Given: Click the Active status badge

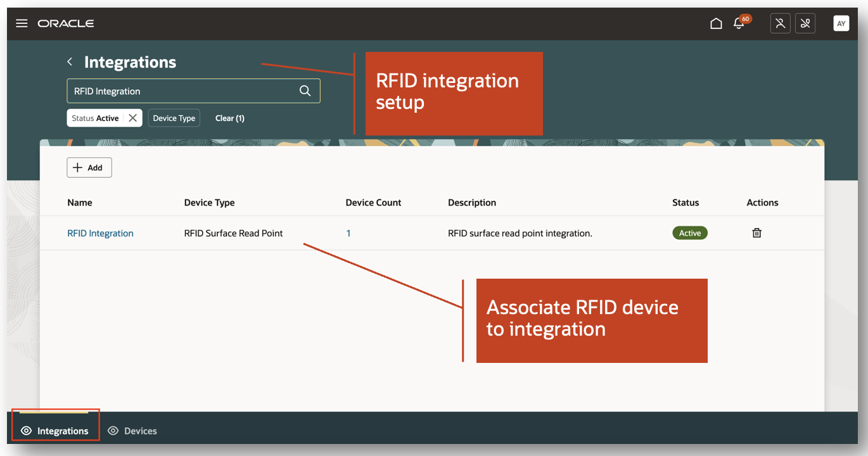Looking at the screenshot, I should pyautogui.click(x=690, y=233).
